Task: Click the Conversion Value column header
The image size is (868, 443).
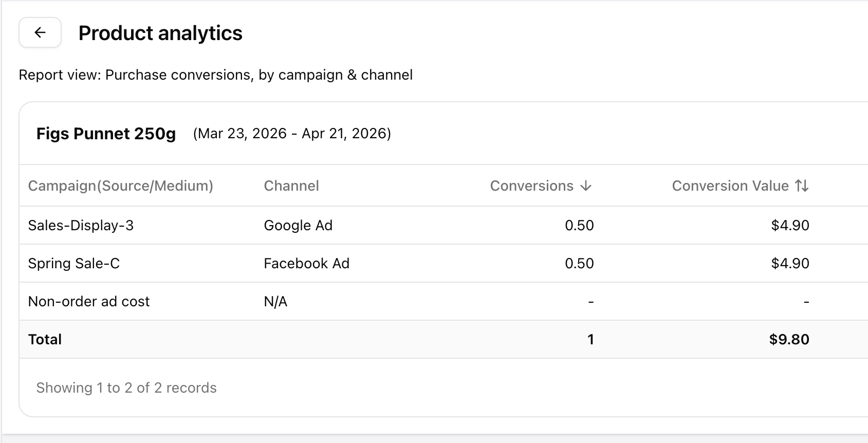Action: pyautogui.click(x=730, y=186)
